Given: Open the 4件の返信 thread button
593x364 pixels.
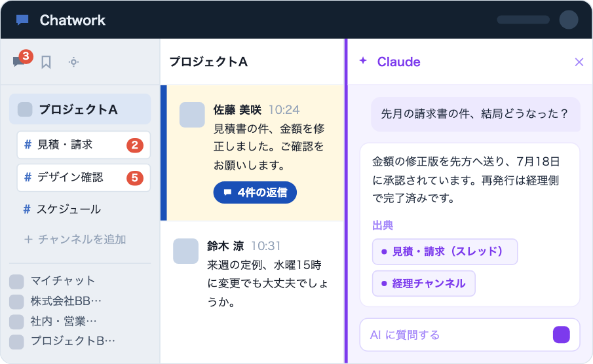Looking at the screenshot, I should 255,192.
